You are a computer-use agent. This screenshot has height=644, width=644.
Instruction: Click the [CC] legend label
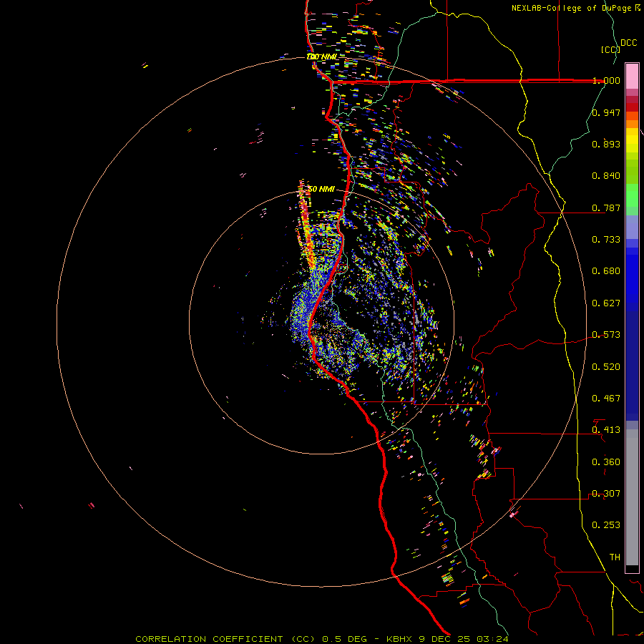(x=610, y=49)
